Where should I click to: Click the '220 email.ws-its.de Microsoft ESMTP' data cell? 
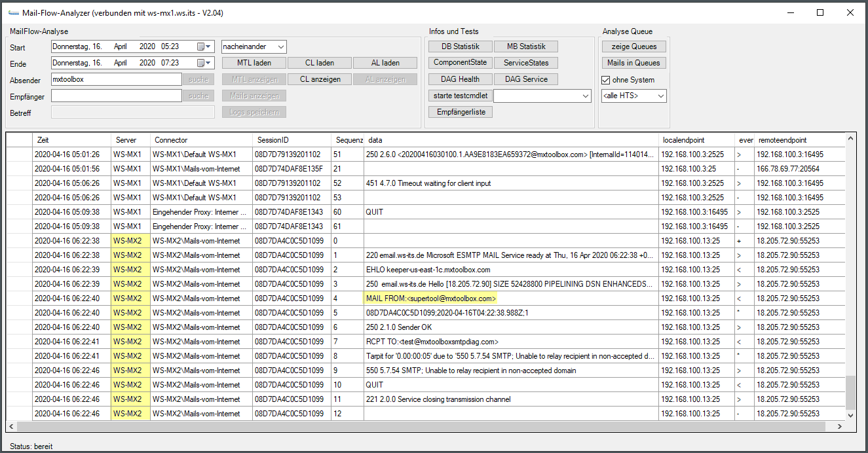click(x=511, y=255)
